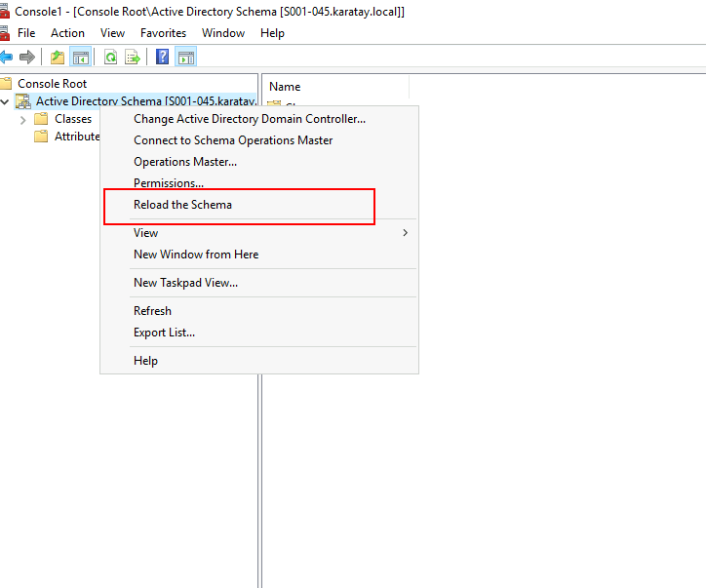This screenshot has height=588, width=706.
Task: Click the Active Directory Schema node icon
Action: (23, 101)
